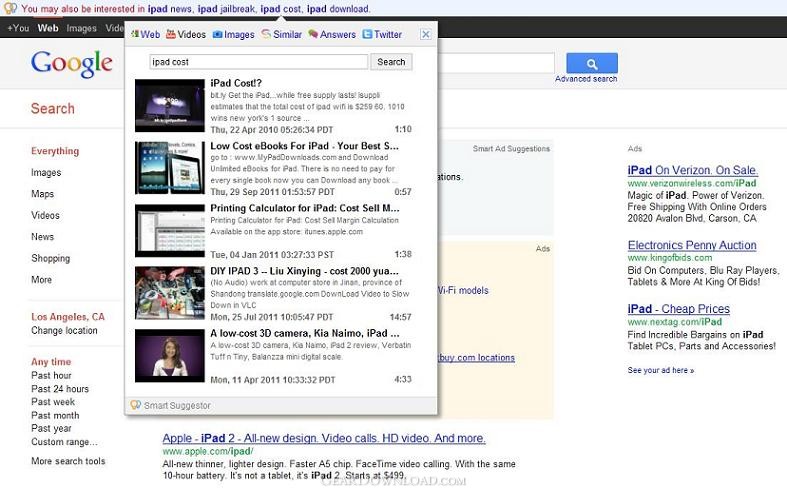The height and width of the screenshot is (488, 787).
Task: Open the low-cost 3D camera video thumbnail
Action: tap(170, 355)
